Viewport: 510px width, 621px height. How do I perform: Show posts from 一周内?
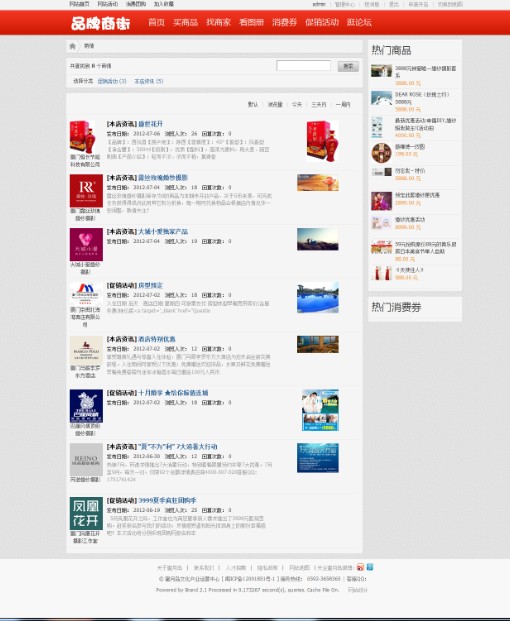pos(343,105)
